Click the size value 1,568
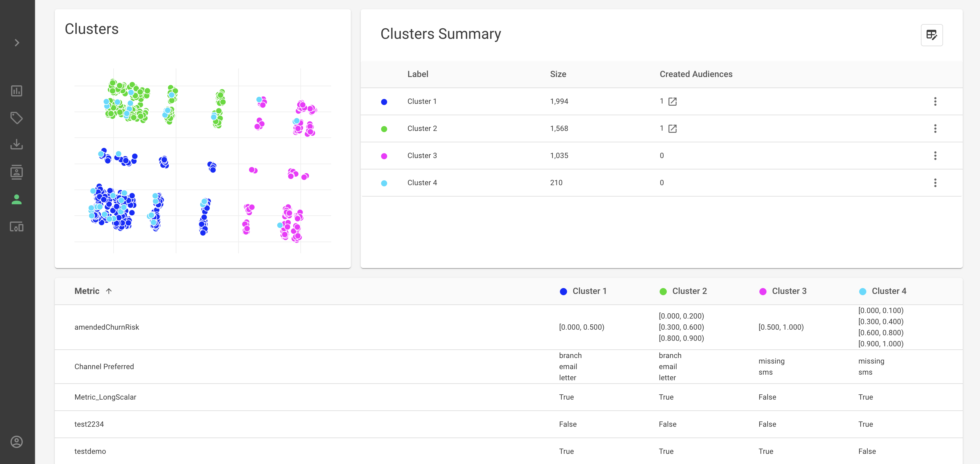This screenshot has width=980, height=464. [559, 128]
